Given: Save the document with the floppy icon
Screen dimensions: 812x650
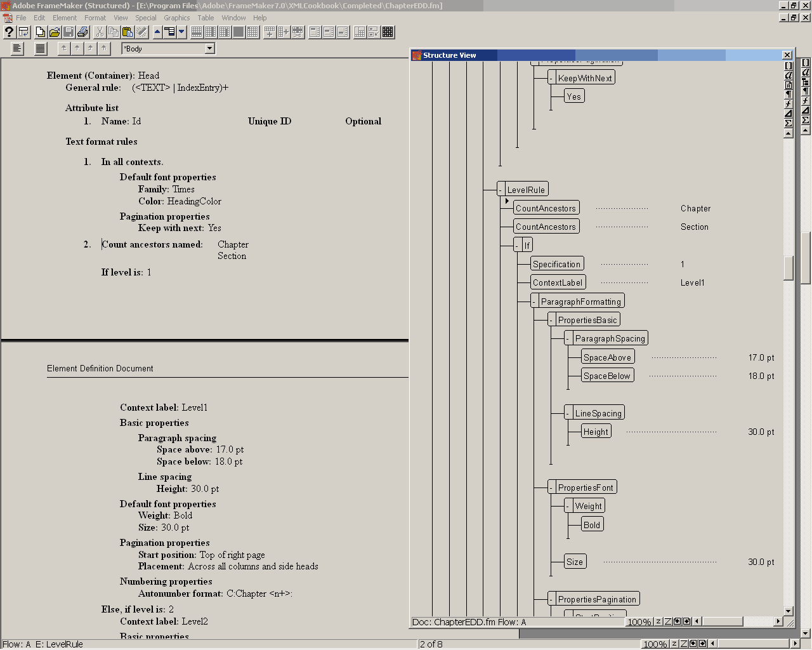Looking at the screenshot, I should (69, 32).
